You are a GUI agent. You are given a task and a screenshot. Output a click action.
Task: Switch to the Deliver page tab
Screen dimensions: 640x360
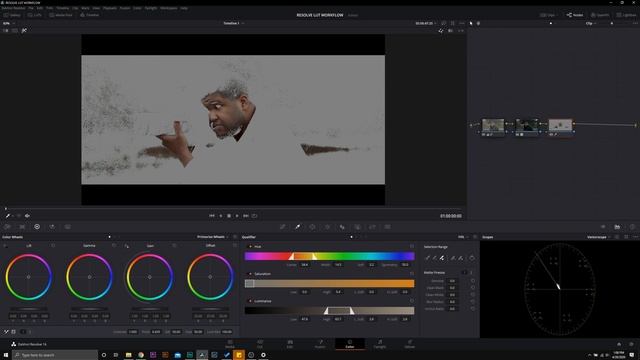(410, 344)
